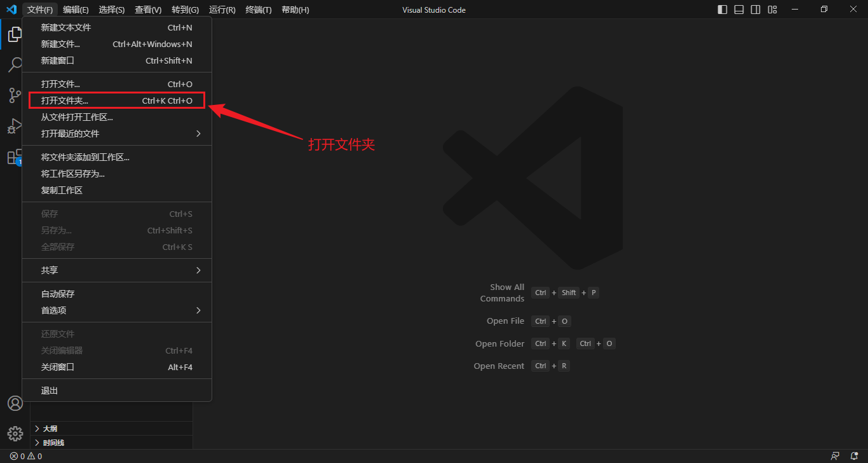868x463 pixels.
Task: Open the Extensions view icon
Action: (x=15, y=157)
